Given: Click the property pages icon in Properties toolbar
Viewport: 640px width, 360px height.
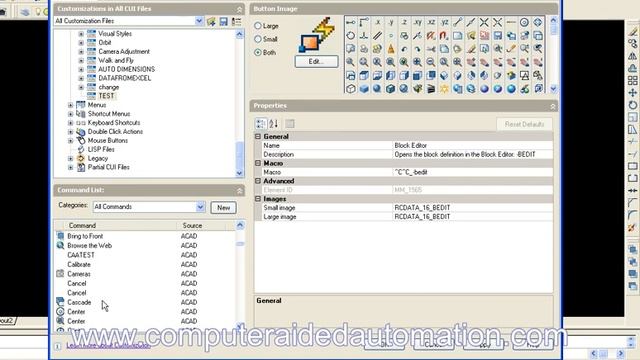Looking at the screenshot, I should pos(289,123).
